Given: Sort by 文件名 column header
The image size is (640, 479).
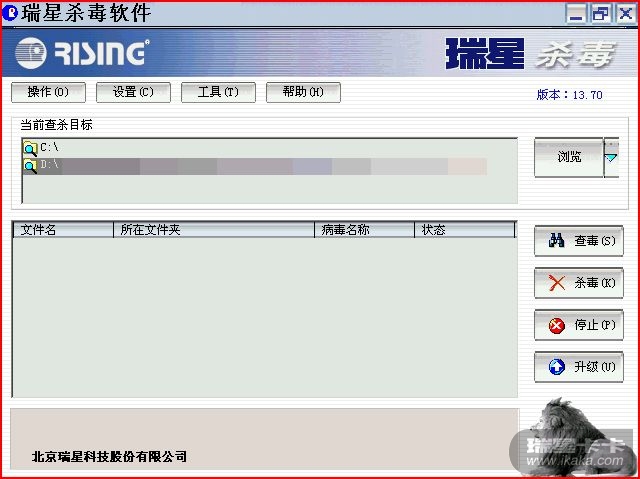Looking at the screenshot, I should [x=63, y=230].
